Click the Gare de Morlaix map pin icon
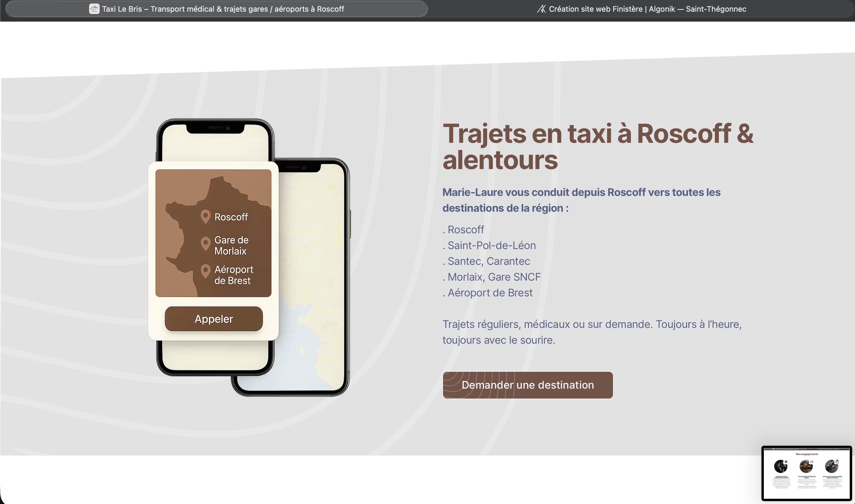This screenshot has height=504, width=855. point(205,244)
